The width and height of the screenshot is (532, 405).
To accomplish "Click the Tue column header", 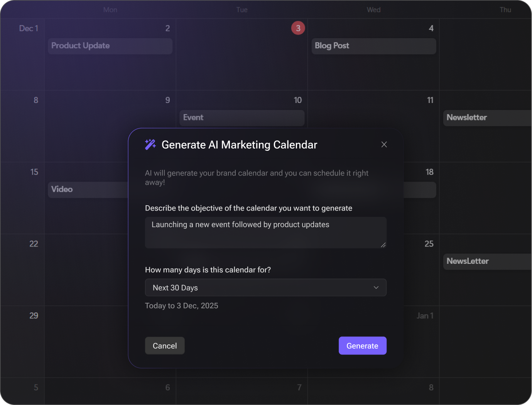I will (x=242, y=10).
